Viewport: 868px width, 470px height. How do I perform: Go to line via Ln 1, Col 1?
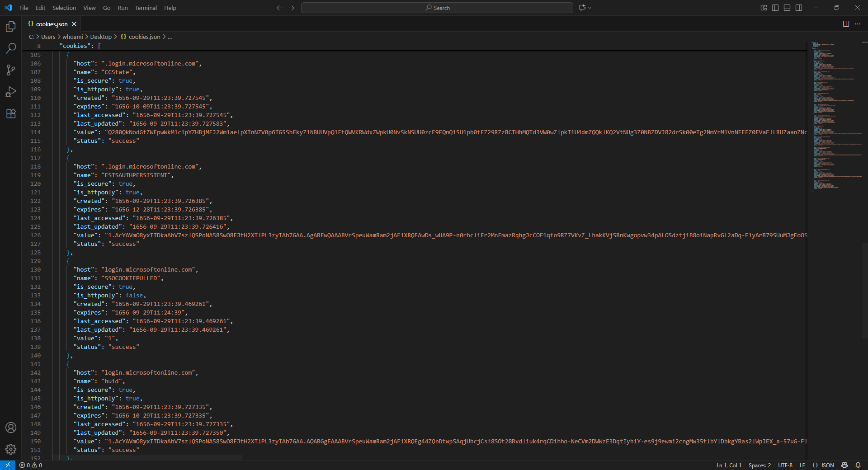(729, 465)
